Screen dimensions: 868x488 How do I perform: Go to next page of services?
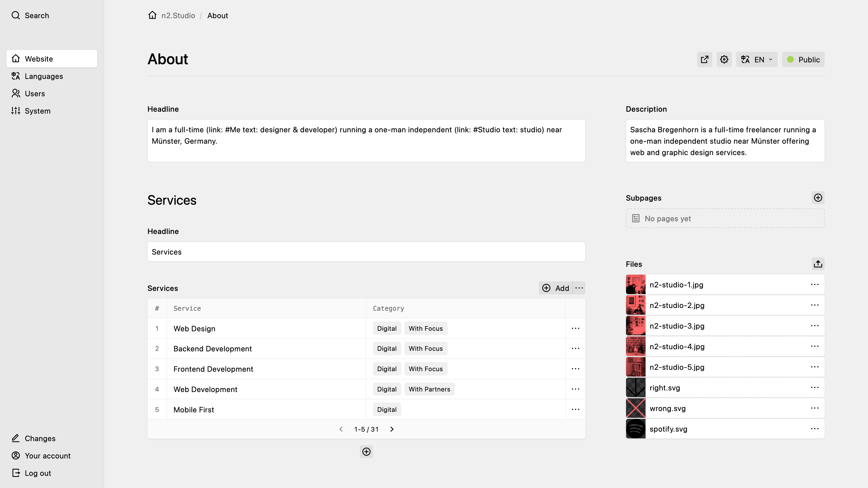pyautogui.click(x=391, y=429)
